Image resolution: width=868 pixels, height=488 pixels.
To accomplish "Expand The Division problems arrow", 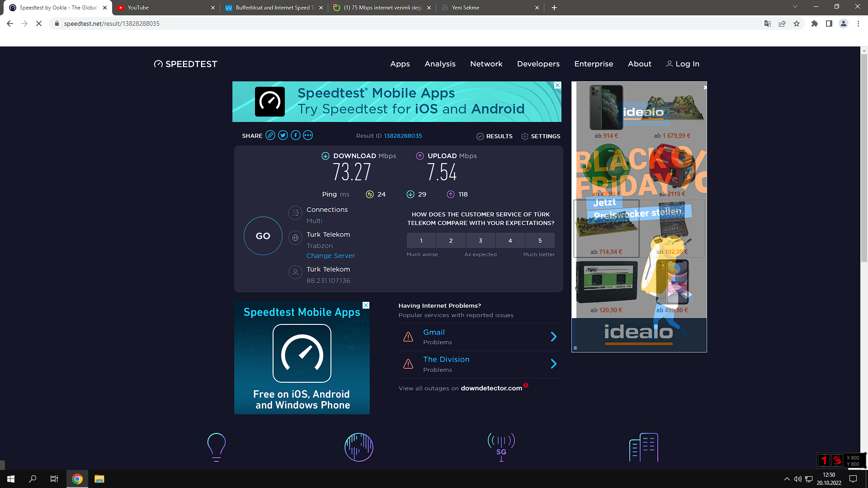I will coord(553,364).
